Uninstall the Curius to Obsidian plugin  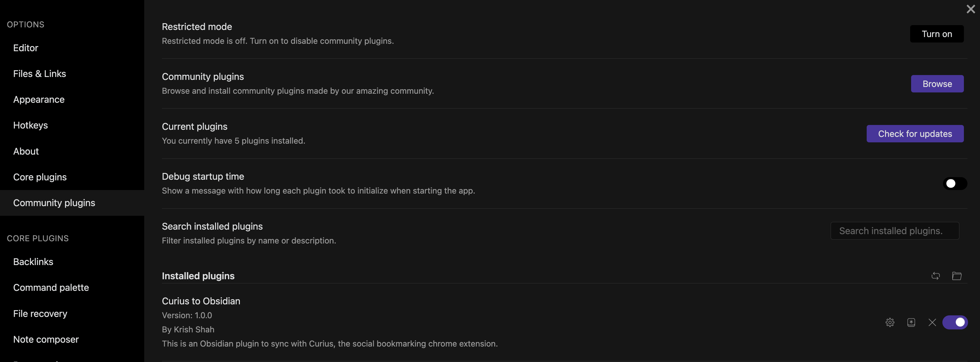point(932,322)
